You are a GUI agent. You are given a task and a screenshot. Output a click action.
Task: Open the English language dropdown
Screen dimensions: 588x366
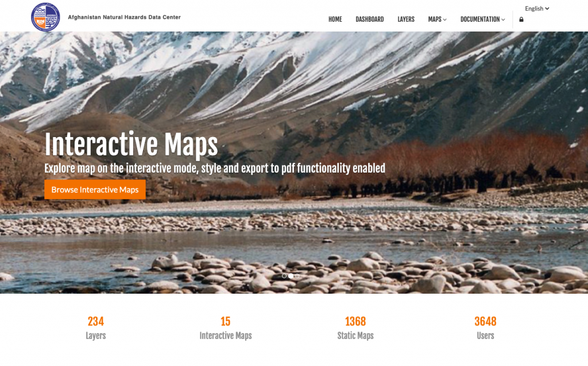click(x=537, y=8)
